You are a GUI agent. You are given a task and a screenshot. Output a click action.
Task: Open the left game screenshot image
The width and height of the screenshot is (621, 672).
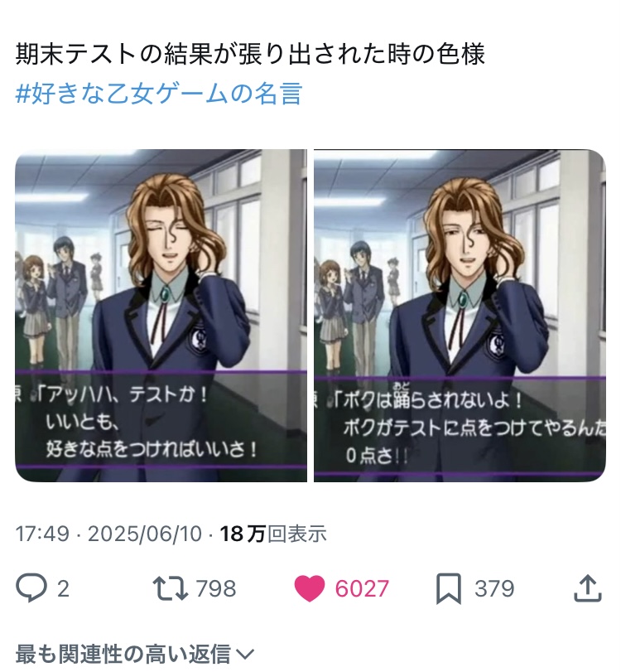click(161, 316)
